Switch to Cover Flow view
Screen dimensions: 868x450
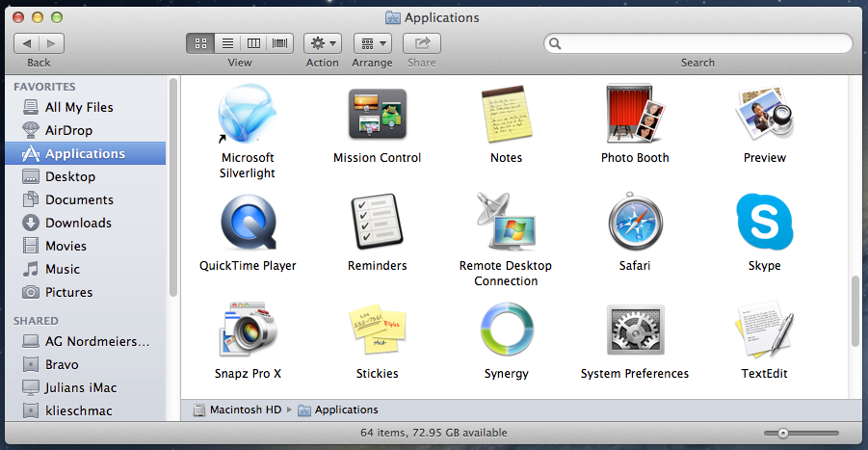click(280, 43)
